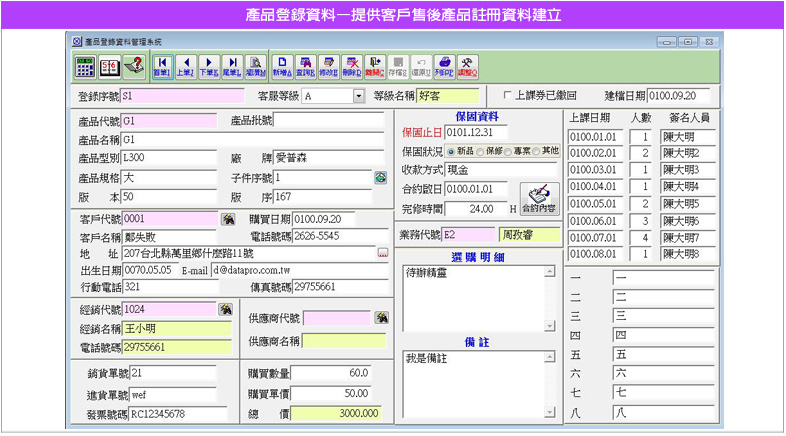Open the calculator icon in the toolbar

click(85, 66)
